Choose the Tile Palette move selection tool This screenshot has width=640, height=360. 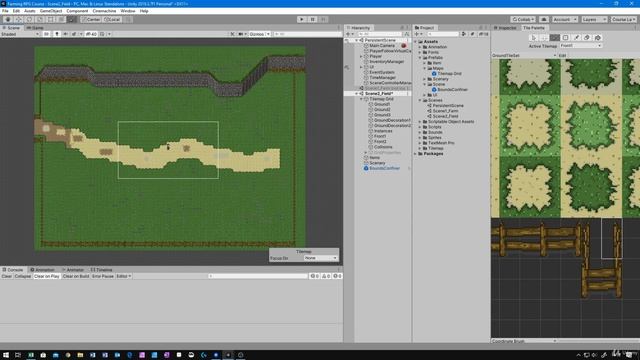(x=544, y=38)
